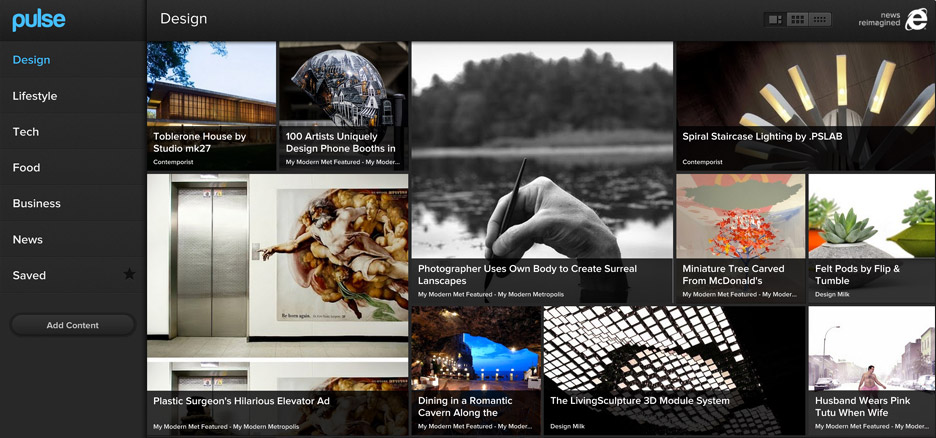Open Miniature Tree Carved From McDonald's article
This screenshot has width=936, height=438.
point(740,238)
